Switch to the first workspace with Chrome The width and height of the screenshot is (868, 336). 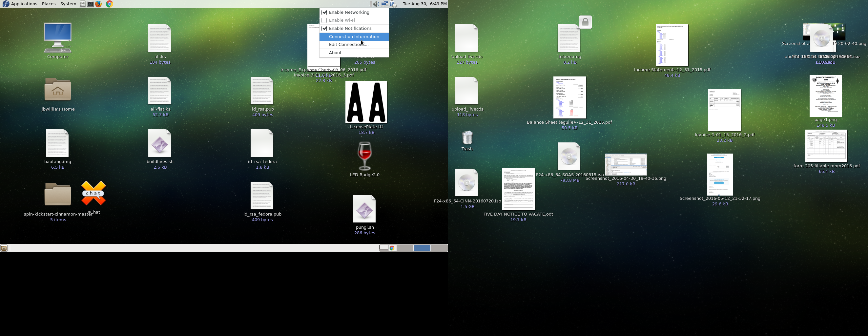(x=388, y=248)
